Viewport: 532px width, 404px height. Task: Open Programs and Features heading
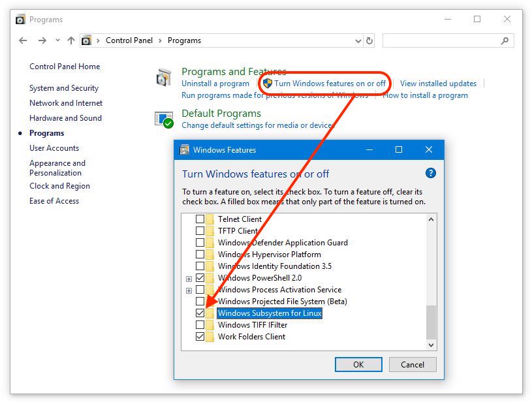coord(234,72)
